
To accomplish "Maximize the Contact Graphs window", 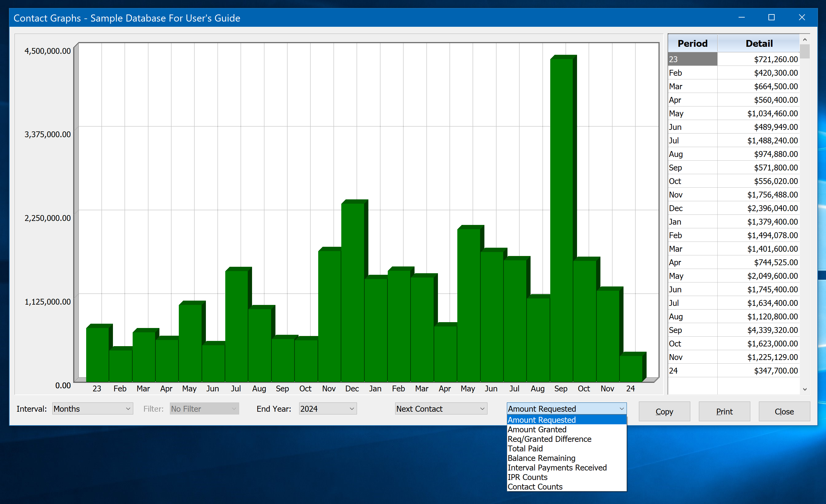I will pyautogui.click(x=771, y=18).
